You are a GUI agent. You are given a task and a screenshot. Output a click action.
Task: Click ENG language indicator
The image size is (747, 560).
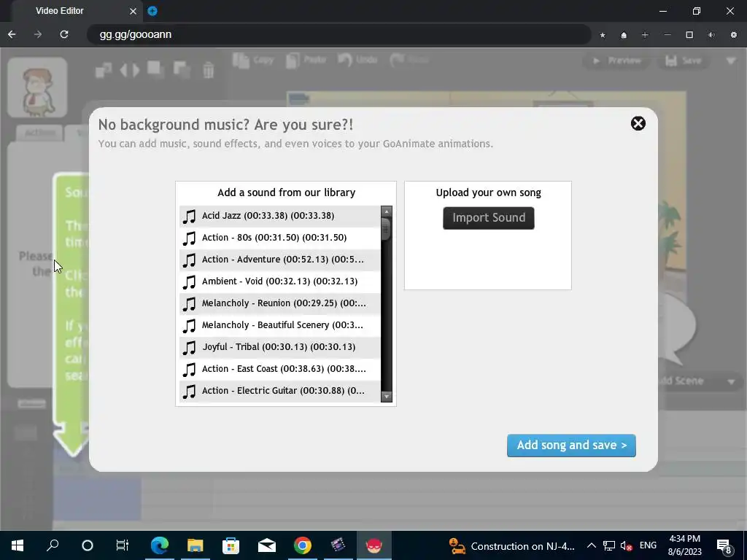[x=648, y=545]
